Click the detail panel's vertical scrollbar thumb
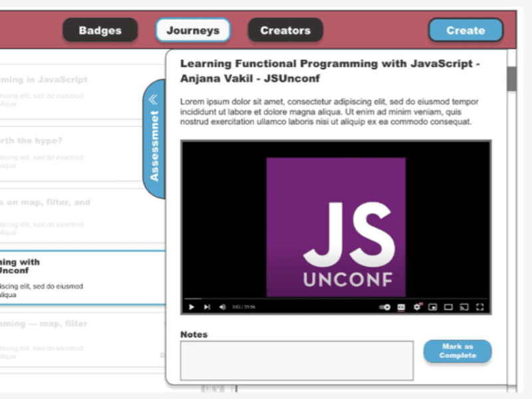 (x=511, y=78)
